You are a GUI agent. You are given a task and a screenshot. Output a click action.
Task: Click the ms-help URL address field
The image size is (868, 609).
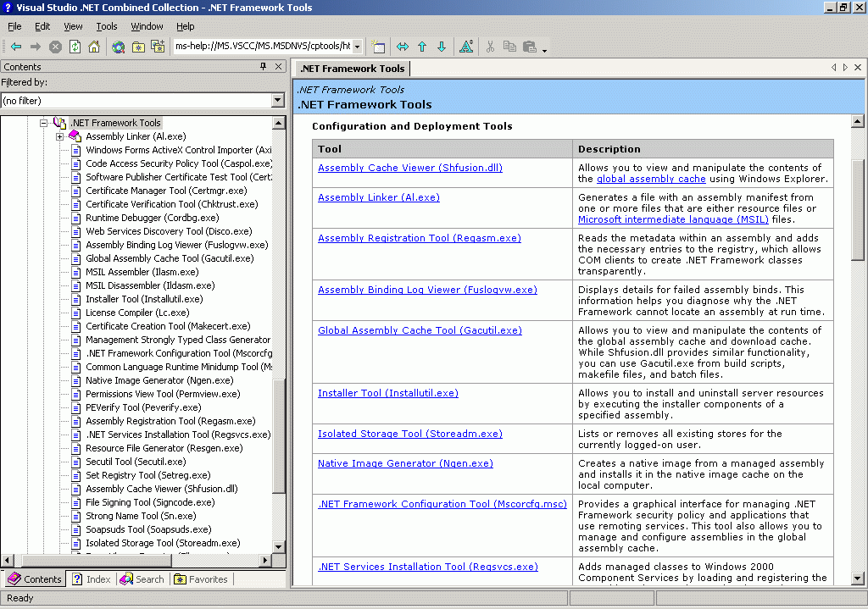coord(263,47)
